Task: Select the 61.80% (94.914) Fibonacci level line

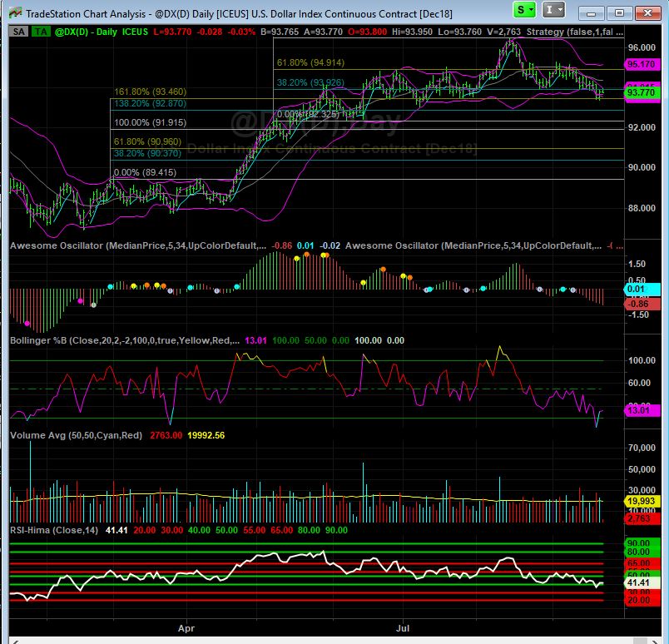Action: [x=449, y=69]
